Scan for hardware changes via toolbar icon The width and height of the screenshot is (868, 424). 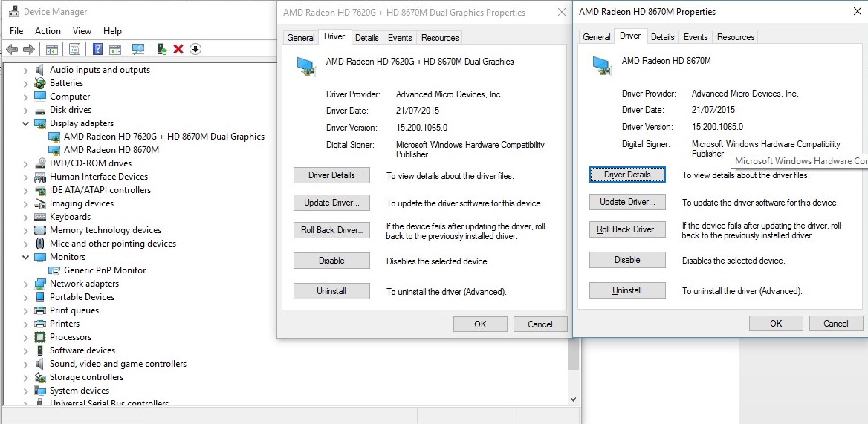[x=138, y=49]
